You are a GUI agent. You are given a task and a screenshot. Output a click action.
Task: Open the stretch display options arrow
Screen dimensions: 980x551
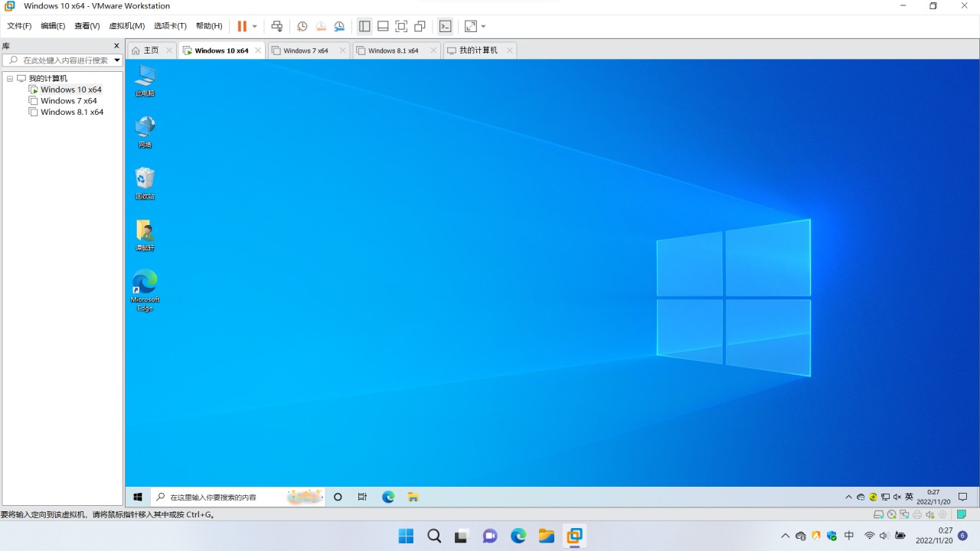pos(483,26)
